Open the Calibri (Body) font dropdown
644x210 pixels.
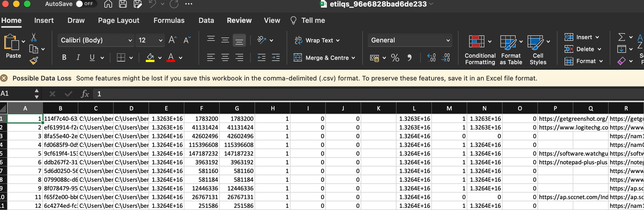click(96, 40)
